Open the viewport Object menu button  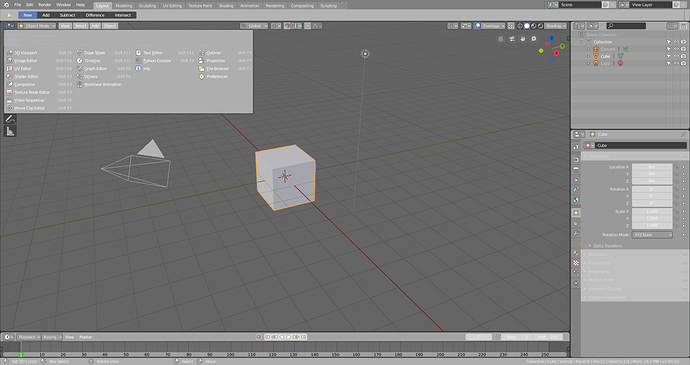click(x=110, y=26)
